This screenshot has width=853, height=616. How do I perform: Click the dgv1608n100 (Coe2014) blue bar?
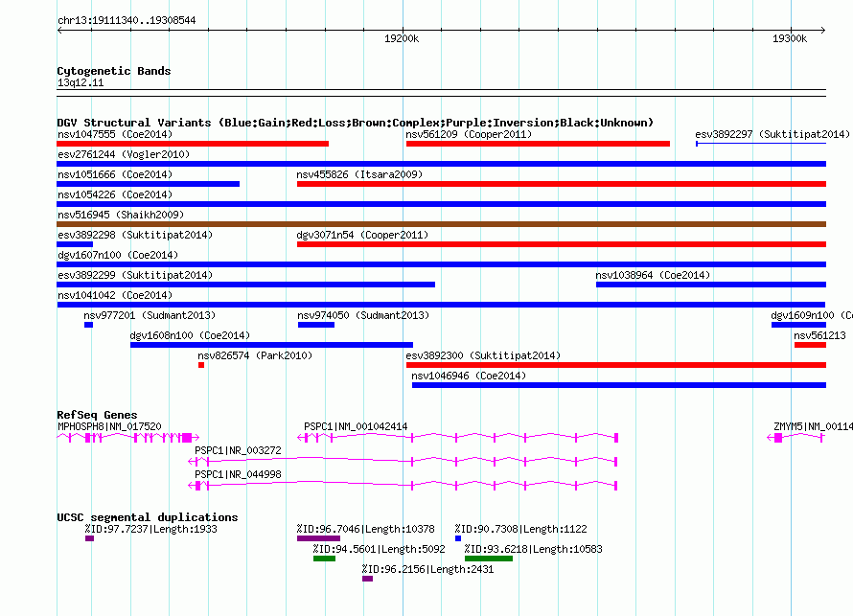pos(271,345)
